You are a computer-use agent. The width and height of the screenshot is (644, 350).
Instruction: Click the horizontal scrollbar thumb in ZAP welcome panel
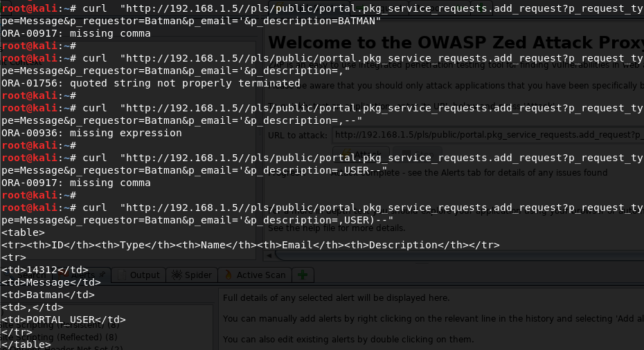[x=459, y=256]
